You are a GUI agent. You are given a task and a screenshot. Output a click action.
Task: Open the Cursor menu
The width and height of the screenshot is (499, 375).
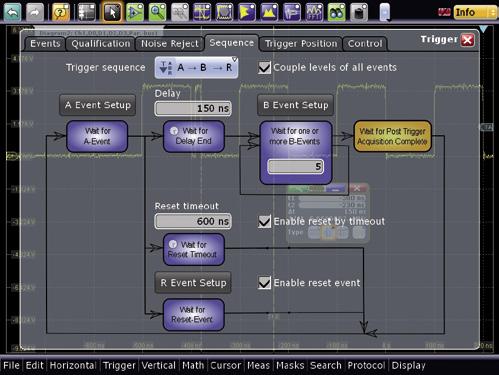point(226,365)
